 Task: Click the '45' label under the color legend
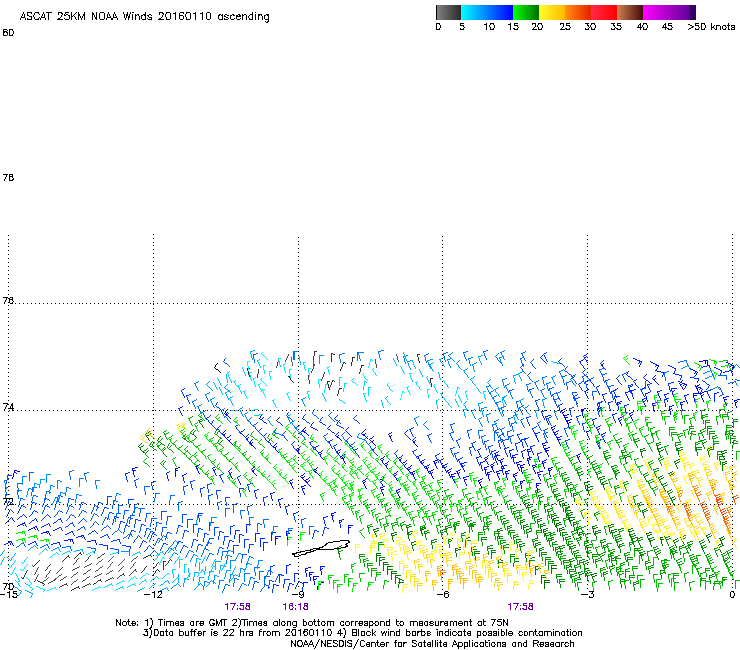667,27
